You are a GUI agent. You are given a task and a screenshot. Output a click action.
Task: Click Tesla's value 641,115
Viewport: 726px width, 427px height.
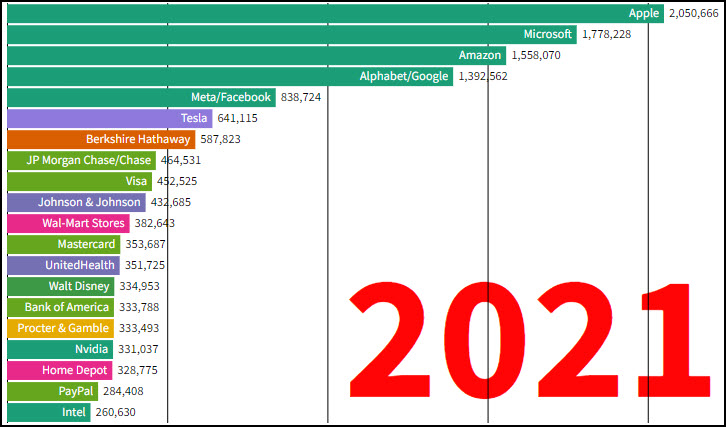238,119
